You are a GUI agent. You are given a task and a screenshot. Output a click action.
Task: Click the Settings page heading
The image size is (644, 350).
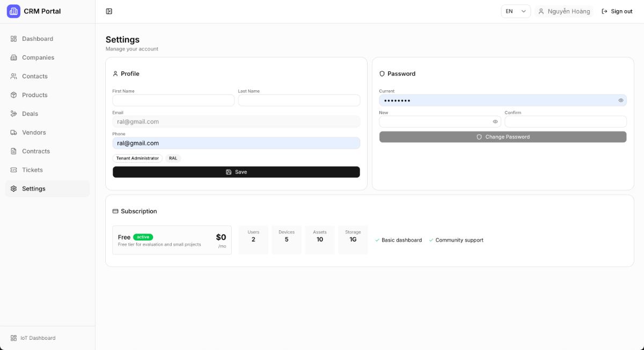(x=122, y=40)
